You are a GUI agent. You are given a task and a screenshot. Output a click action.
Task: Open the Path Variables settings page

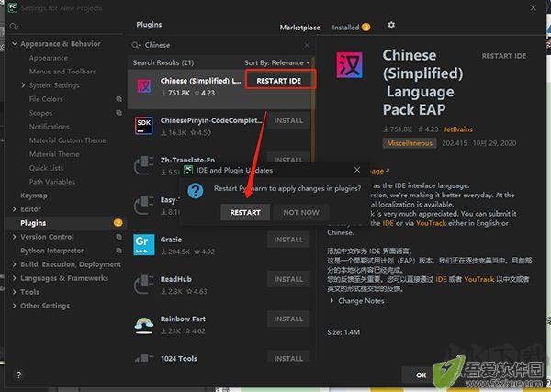[52, 182]
